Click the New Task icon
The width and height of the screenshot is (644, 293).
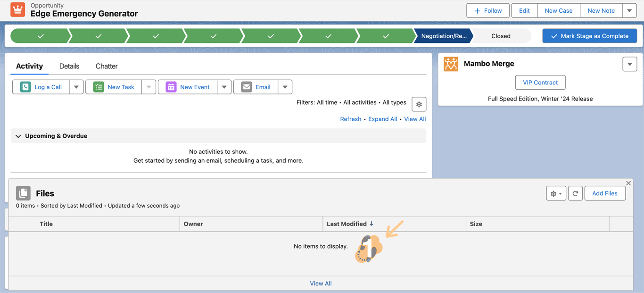coord(99,87)
